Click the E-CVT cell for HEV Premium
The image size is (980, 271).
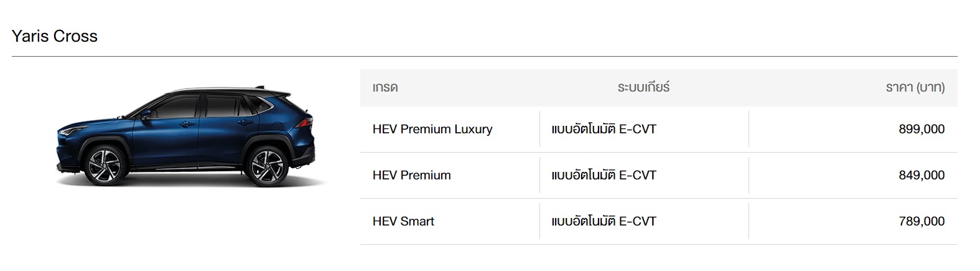pyautogui.click(x=604, y=176)
